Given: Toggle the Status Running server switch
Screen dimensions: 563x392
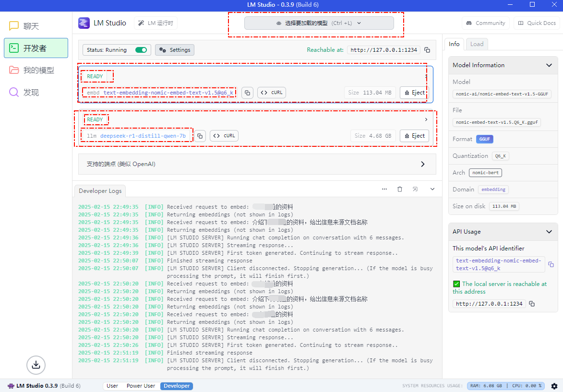Looking at the screenshot, I should 141,50.
